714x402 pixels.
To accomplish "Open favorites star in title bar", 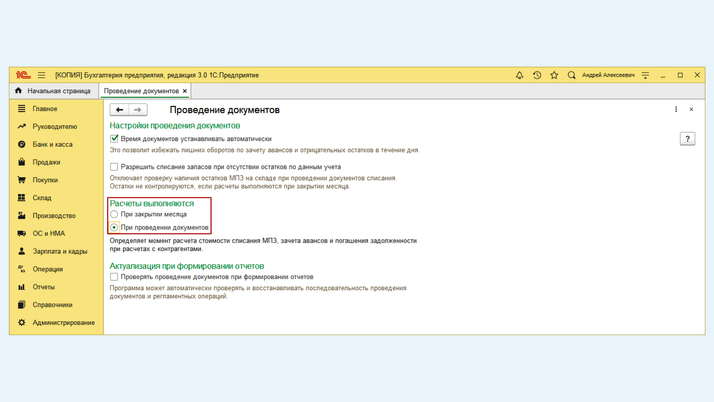I will click(x=554, y=75).
